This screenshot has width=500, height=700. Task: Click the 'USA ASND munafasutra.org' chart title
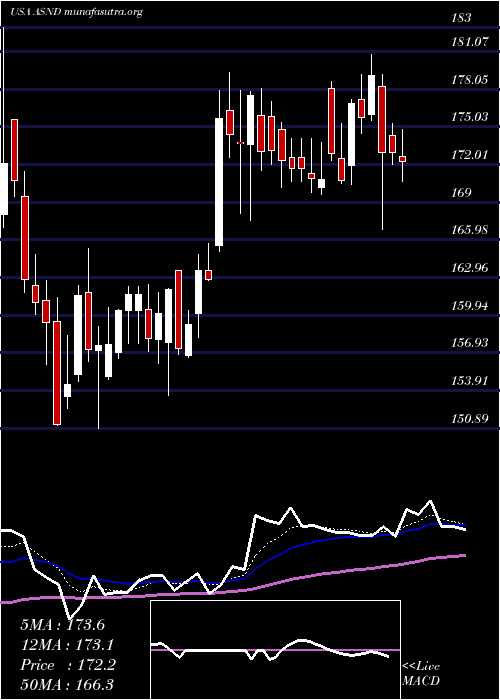click(76, 12)
